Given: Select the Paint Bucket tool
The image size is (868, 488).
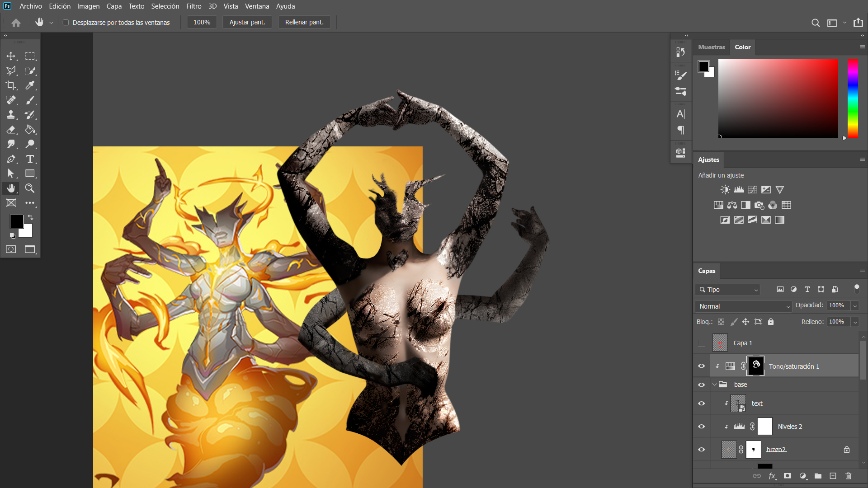Looking at the screenshot, I should pyautogui.click(x=30, y=130).
